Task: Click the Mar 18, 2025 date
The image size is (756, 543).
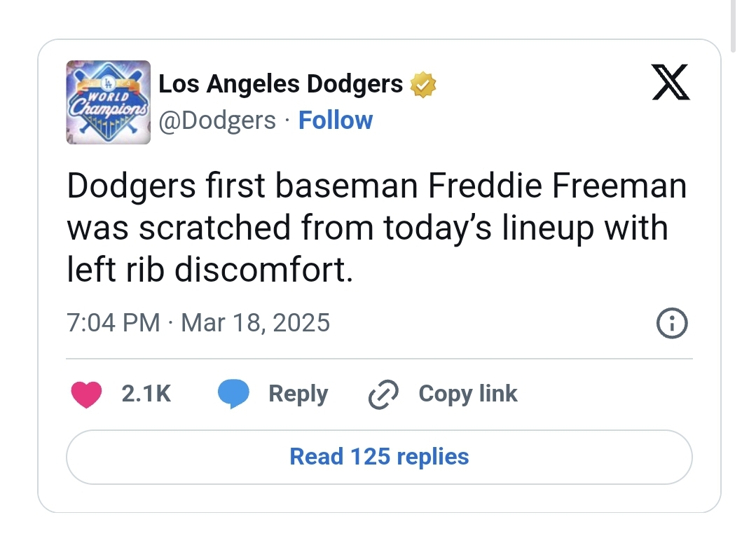Action: (255, 323)
